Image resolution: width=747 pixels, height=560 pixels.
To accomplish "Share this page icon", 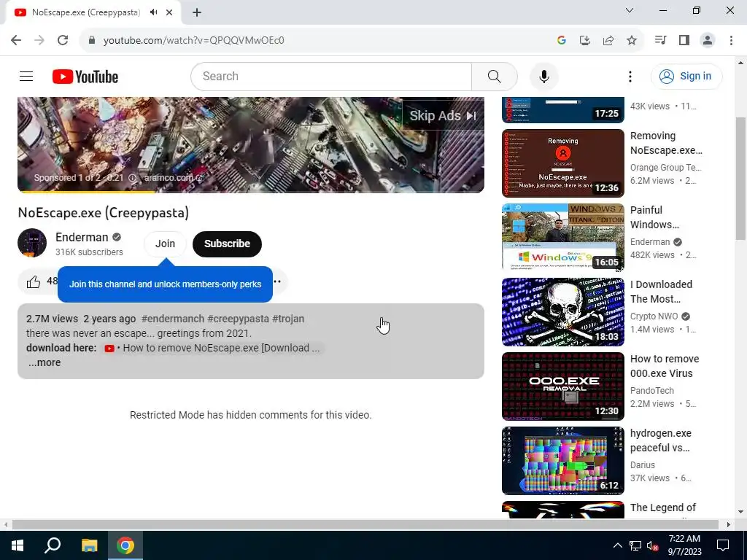I will pos(608,41).
